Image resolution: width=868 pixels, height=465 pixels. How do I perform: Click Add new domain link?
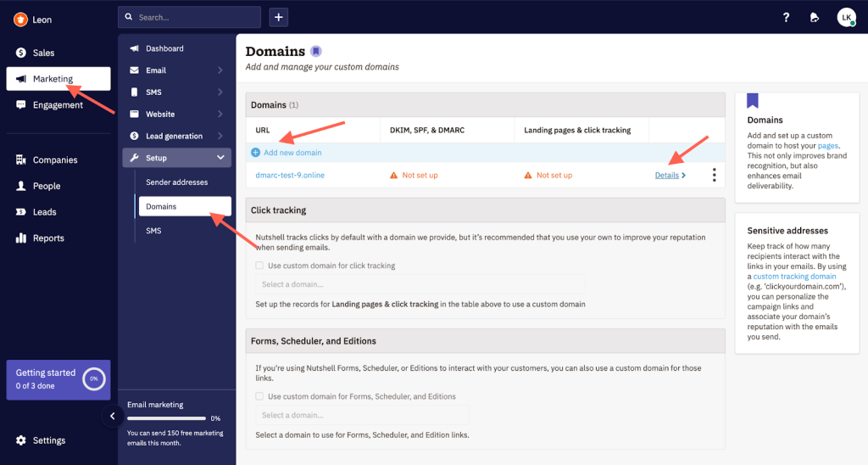[292, 153]
